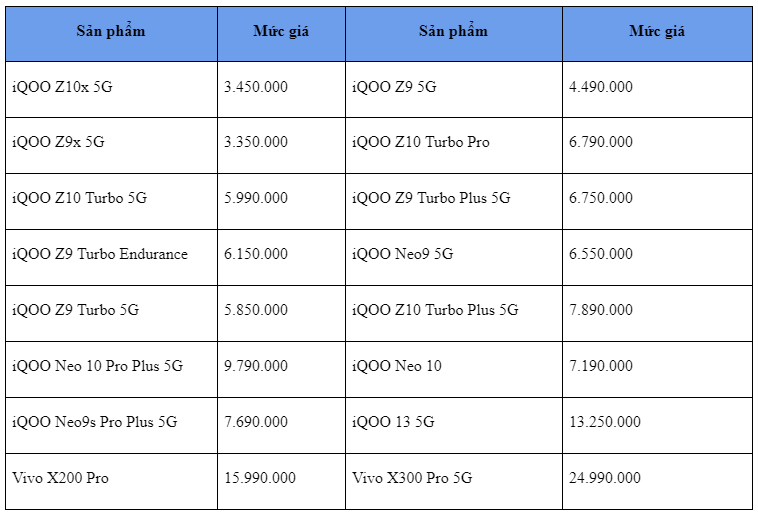Screen dimensions: 758x516
Task: Click the price 3.450.000
Action: (x=256, y=87)
